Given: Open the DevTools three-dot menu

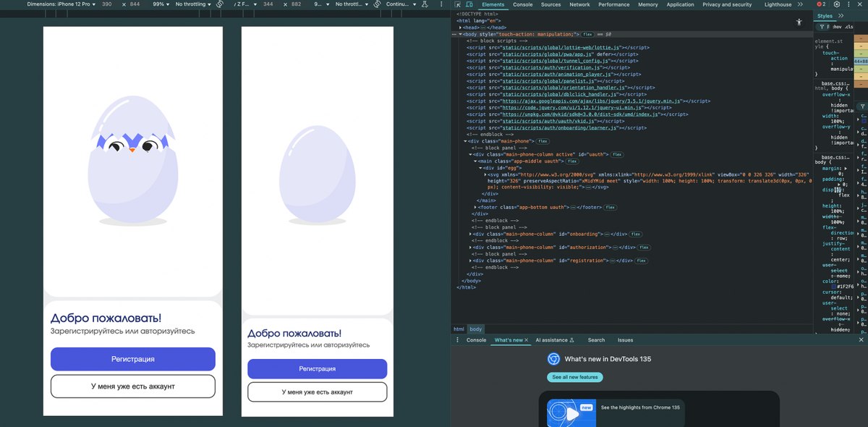Looking at the screenshot, I should (848, 4).
